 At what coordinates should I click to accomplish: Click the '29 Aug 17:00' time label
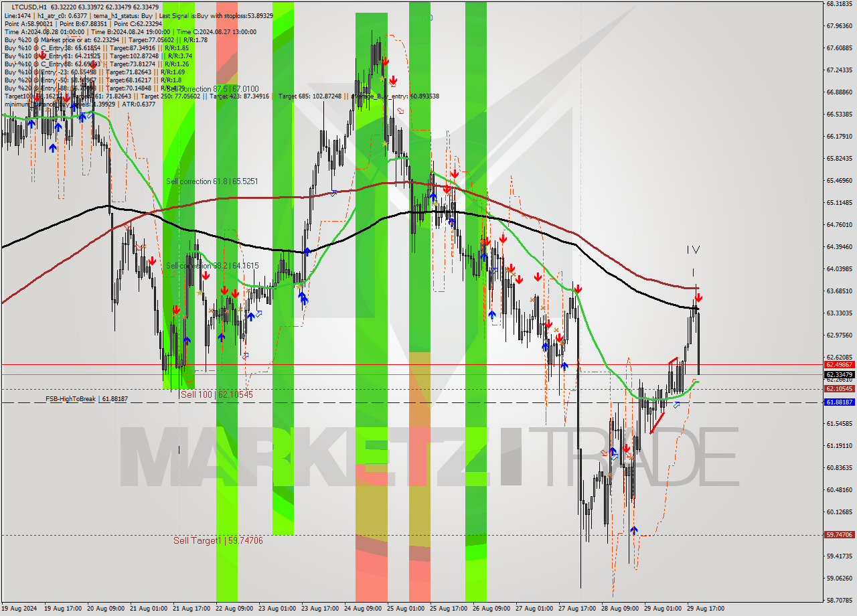point(705,609)
